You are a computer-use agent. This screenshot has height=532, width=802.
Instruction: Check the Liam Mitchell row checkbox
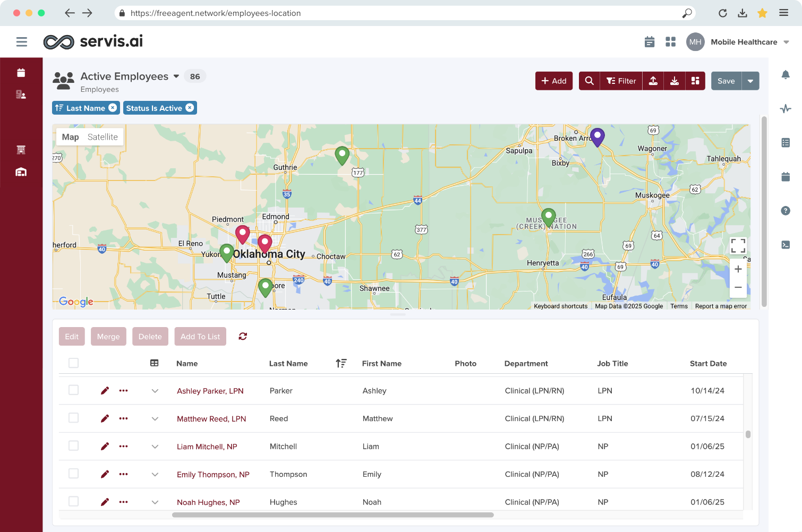[x=73, y=446]
